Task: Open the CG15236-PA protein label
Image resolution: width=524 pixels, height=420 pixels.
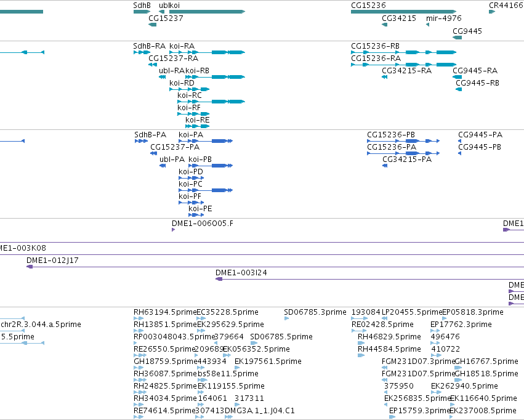Action: pos(392,147)
